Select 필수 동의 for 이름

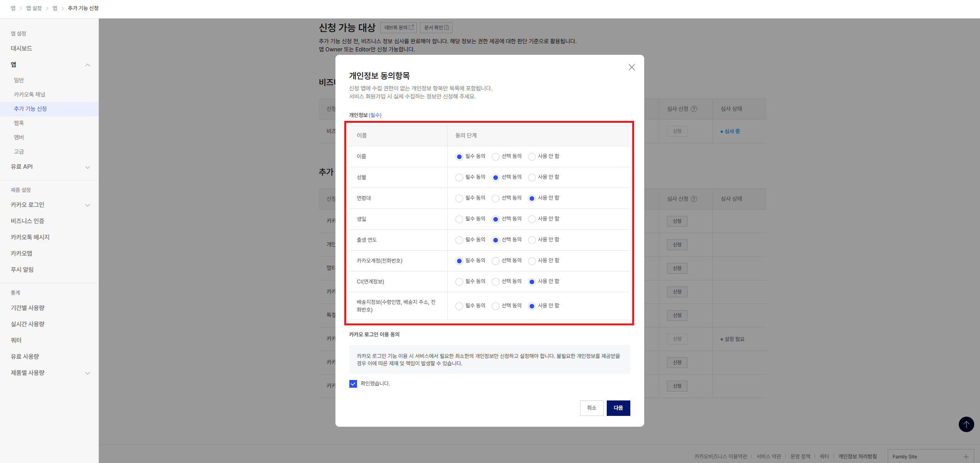pyautogui.click(x=459, y=156)
